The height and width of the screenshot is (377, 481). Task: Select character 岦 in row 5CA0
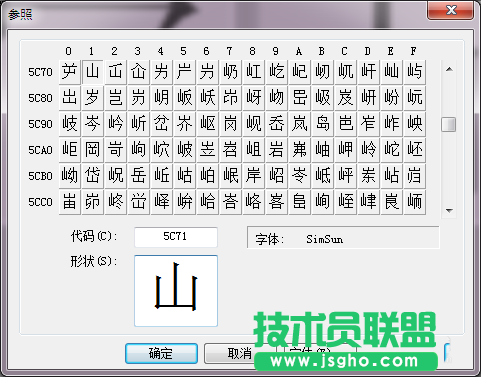point(207,150)
